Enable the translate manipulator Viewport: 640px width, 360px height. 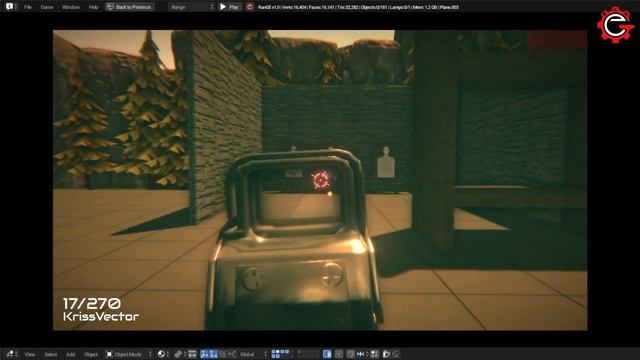tap(205, 354)
